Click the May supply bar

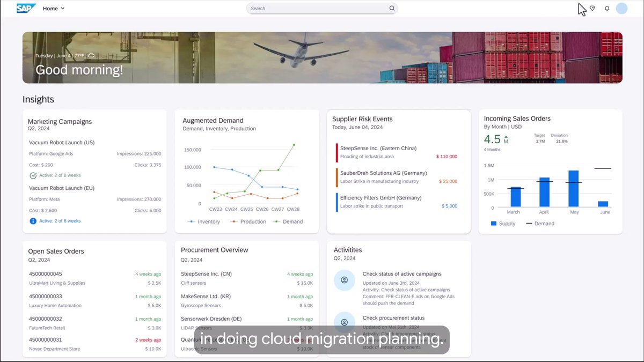(x=573, y=188)
